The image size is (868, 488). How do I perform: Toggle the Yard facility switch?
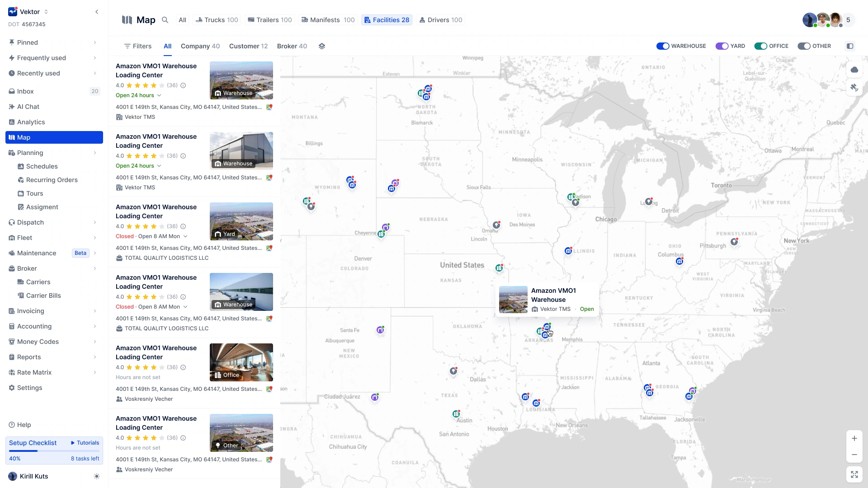[722, 46]
